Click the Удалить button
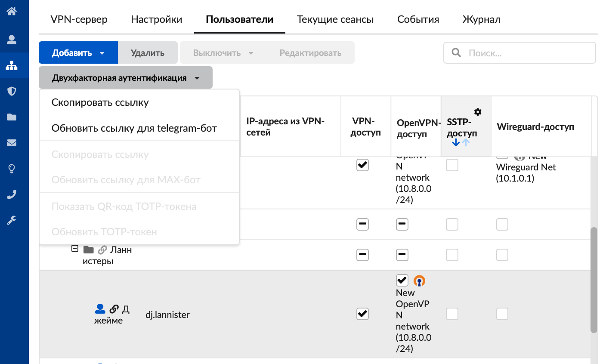 148,52
